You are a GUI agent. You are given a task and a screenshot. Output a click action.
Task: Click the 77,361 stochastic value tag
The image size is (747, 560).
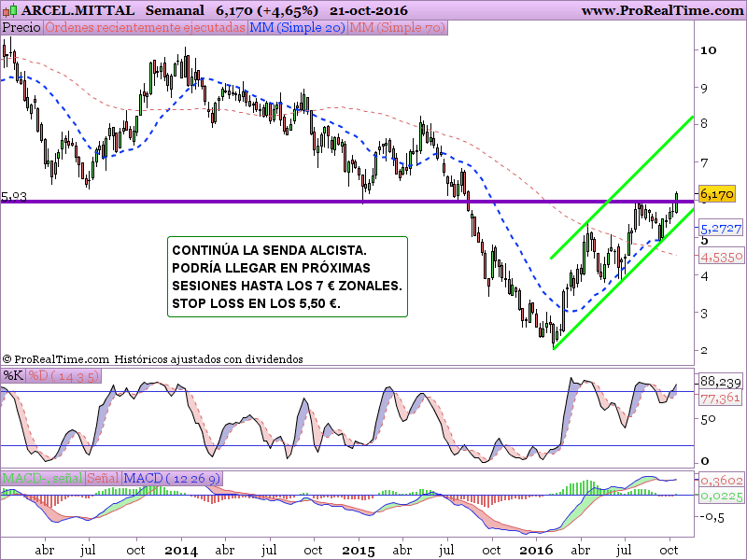(721, 399)
